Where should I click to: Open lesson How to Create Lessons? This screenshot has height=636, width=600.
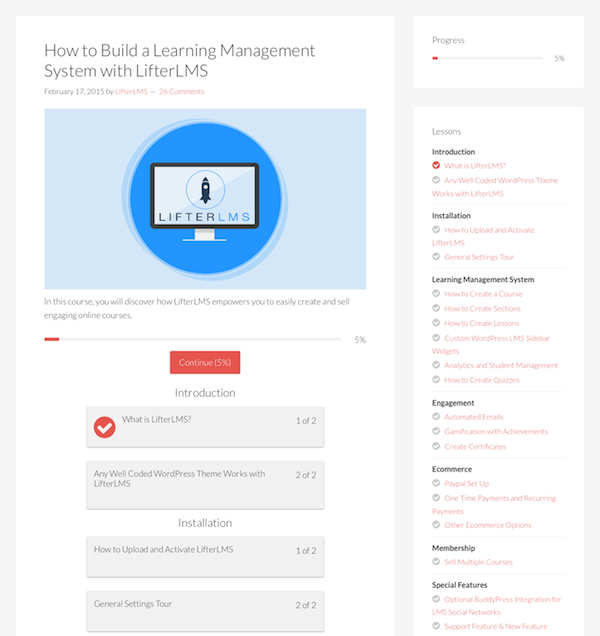[482, 323]
